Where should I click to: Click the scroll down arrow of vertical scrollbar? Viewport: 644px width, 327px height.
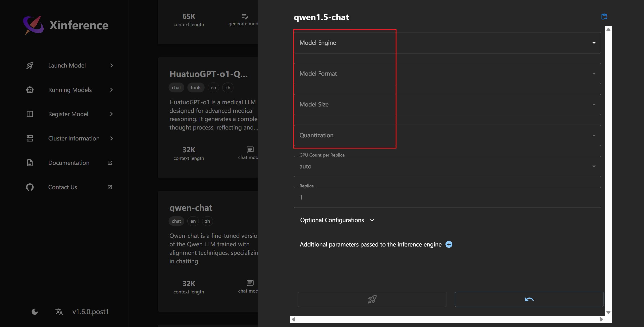click(608, 312)
